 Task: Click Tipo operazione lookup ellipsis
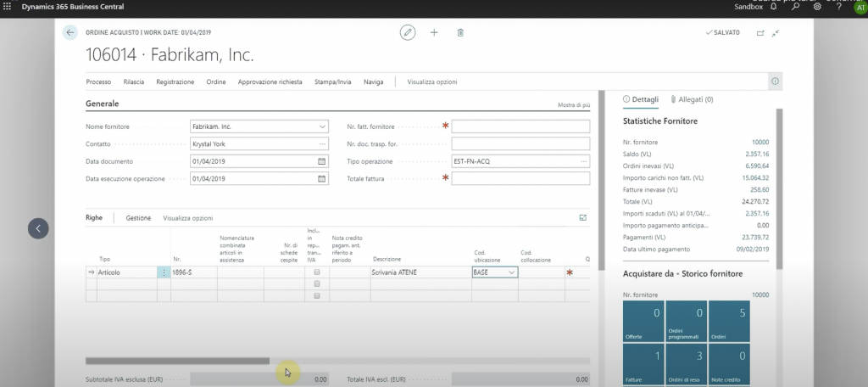[583, 161]
